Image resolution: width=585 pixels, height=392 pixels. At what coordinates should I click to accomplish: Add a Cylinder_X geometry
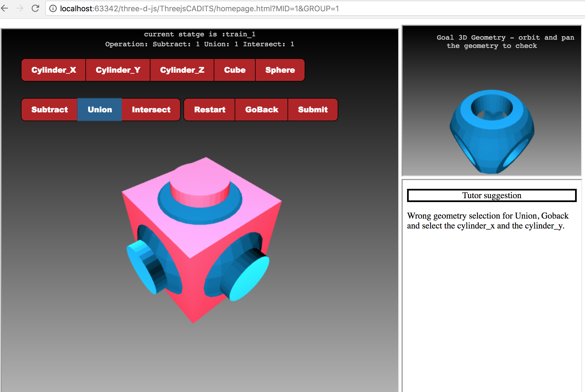click(53, 70)
